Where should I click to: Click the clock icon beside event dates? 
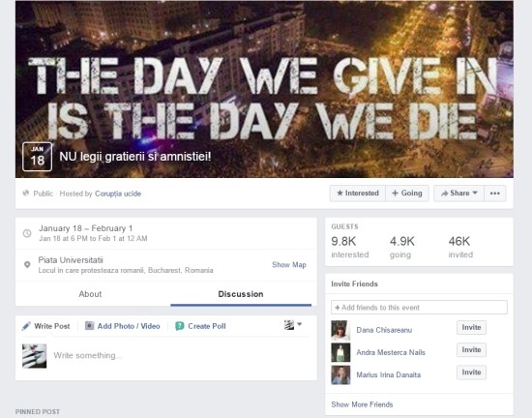pyautogui.click(x=27, y=233)
